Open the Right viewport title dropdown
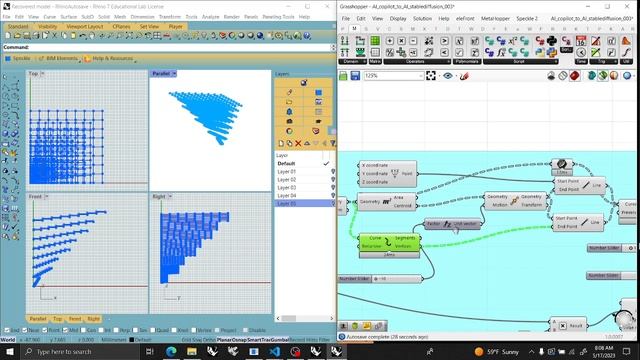Screen dimensions: 640x360 click(x=170, y=197)
